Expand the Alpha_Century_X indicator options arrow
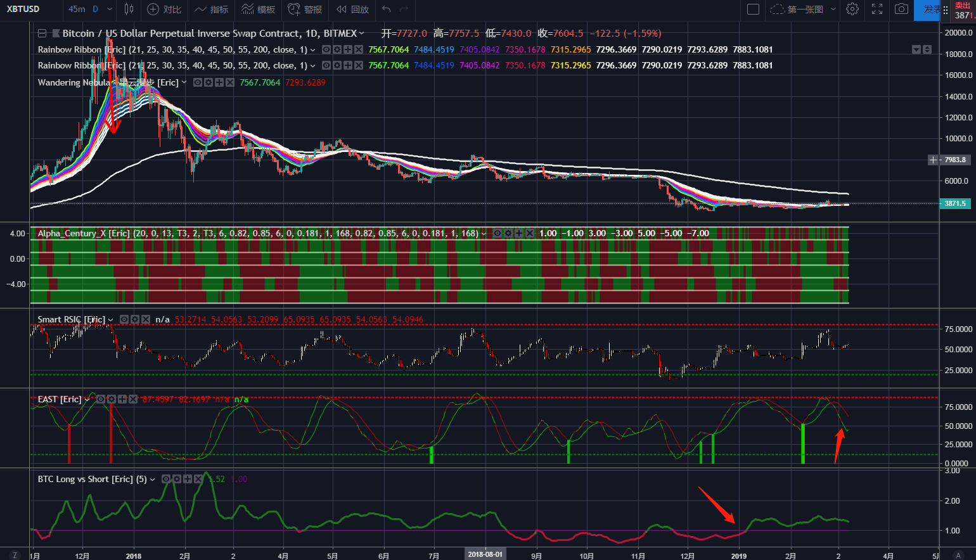 tap(484, 233)
